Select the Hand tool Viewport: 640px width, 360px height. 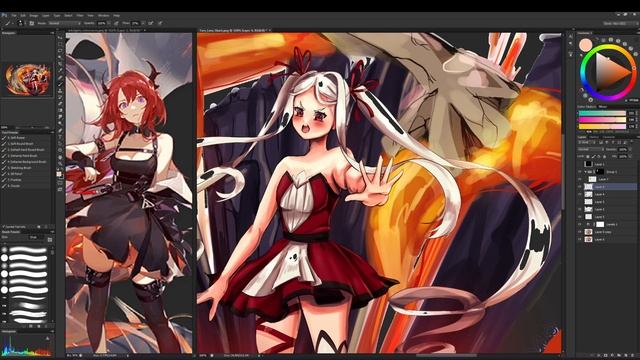(60, 157)
